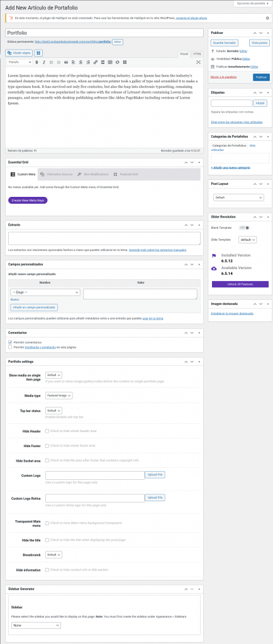This screenshot has height=644, width=273.
Task: Switch to Visual editor tab
Action: [x=184, y=54]
